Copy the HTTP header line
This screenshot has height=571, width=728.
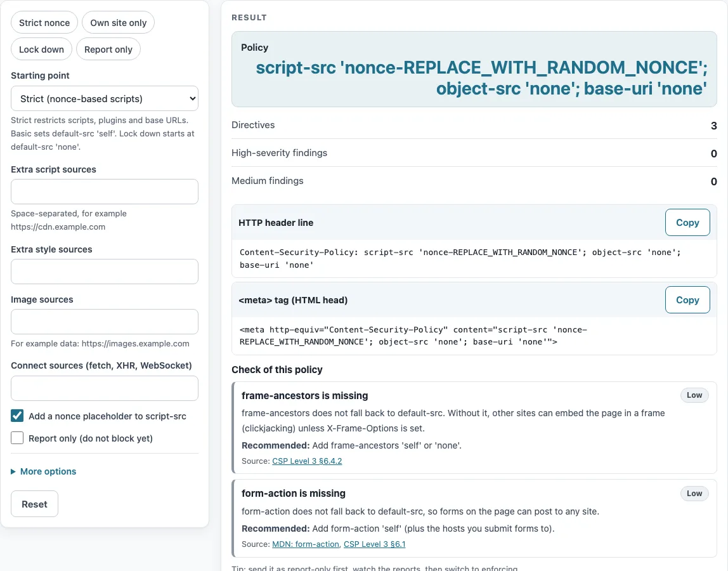click(x=687, y=223)
